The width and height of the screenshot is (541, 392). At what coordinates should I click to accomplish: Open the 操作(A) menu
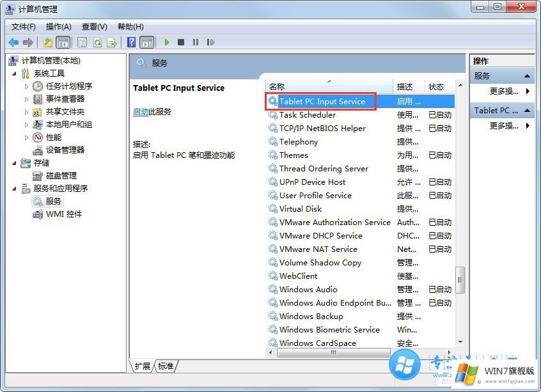tap(59, 27)
